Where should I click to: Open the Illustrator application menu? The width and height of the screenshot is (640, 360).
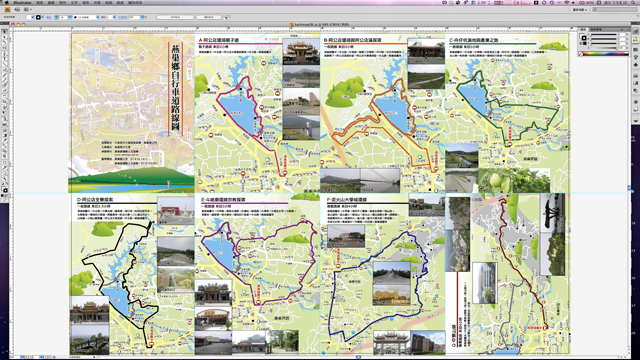pos(22,2)
